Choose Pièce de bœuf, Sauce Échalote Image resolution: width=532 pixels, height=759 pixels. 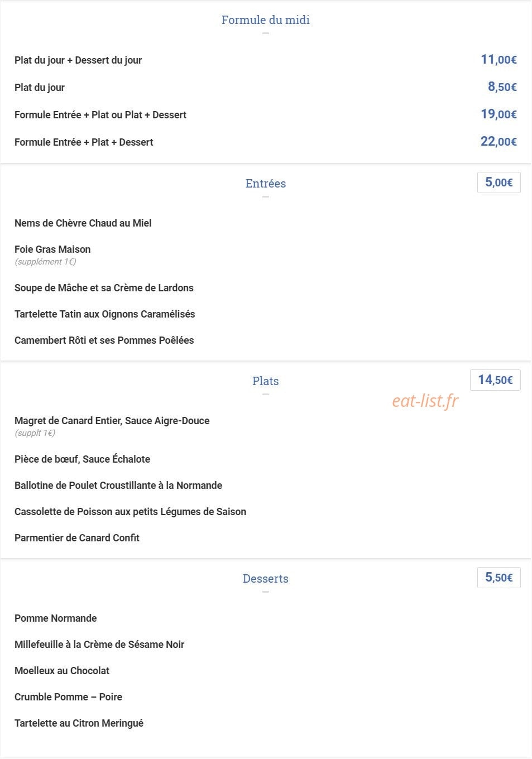[x=83, y=459]
